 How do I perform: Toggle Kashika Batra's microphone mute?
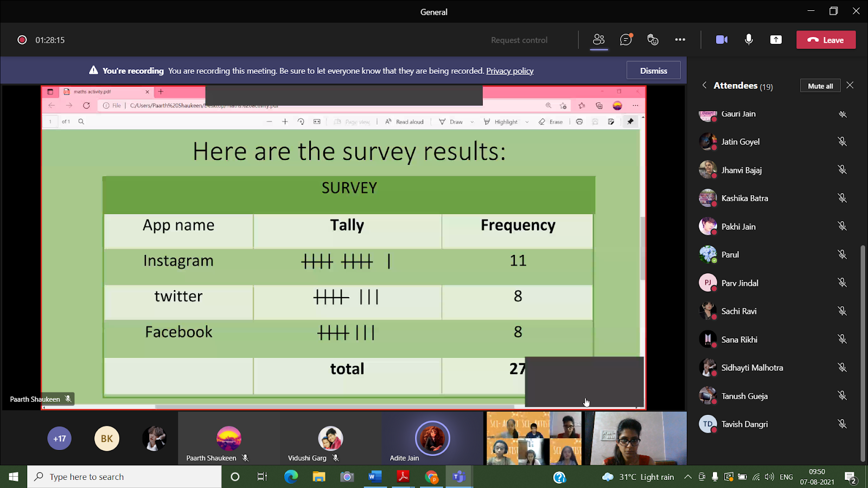[842, 198]
